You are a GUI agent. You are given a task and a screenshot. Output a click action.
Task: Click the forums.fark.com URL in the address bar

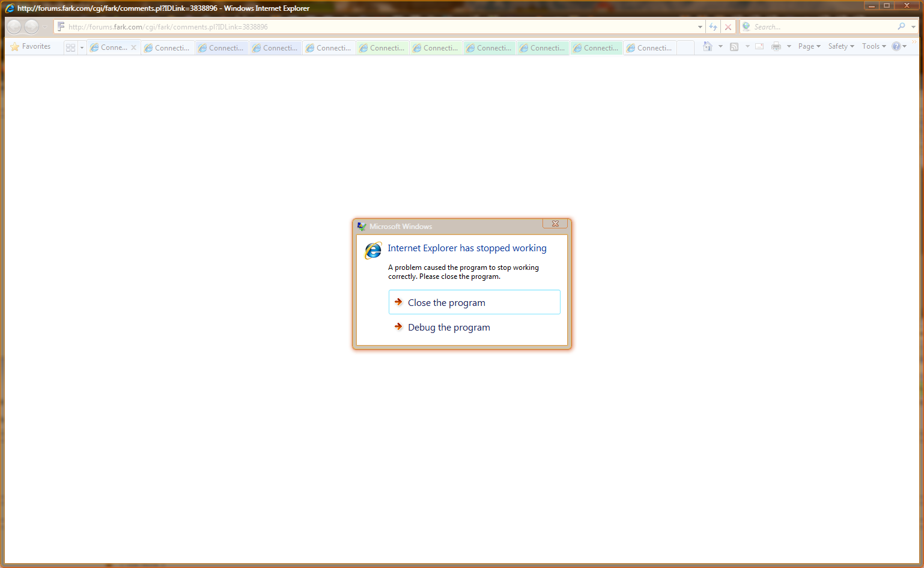pos(168,27)
